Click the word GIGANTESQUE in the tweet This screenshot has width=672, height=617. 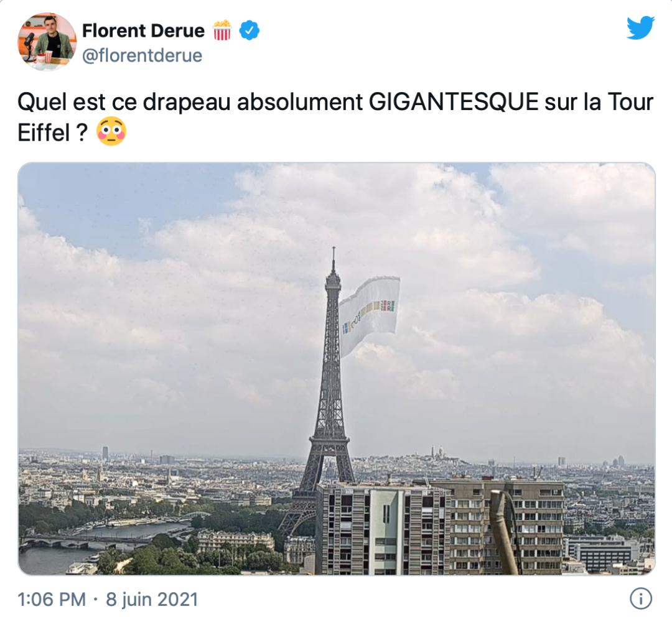(453, 102)
